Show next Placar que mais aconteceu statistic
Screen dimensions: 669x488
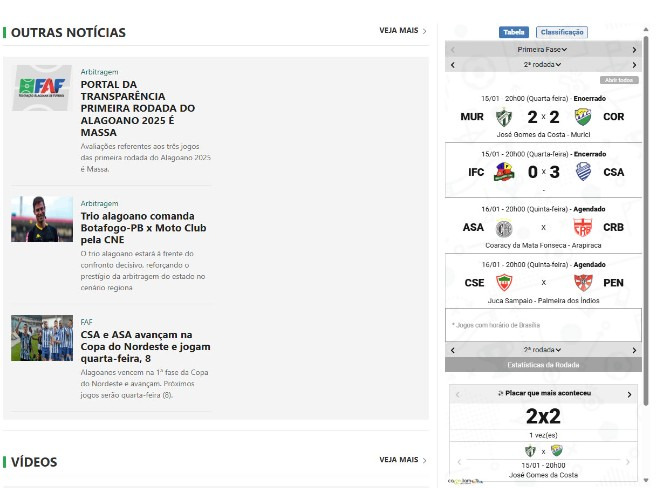(x=630, y=395)
